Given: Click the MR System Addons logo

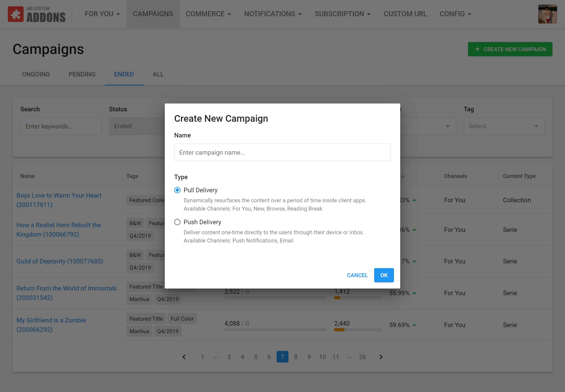Looking at the screenshot, I should click(x=37, y=14).
